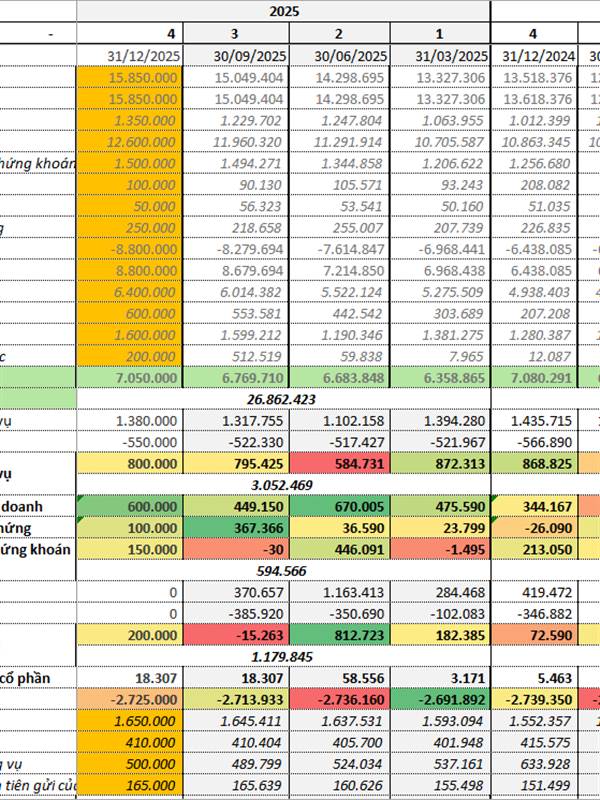
Task: Select the orange cell 6.400.000
Action: point(130,291)
